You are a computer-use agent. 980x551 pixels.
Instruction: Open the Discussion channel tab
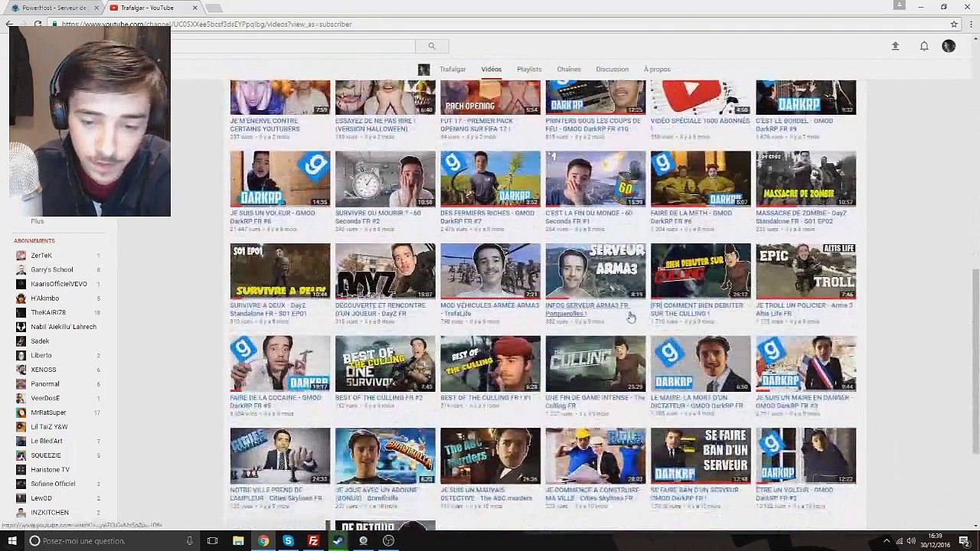click(612, 70)
